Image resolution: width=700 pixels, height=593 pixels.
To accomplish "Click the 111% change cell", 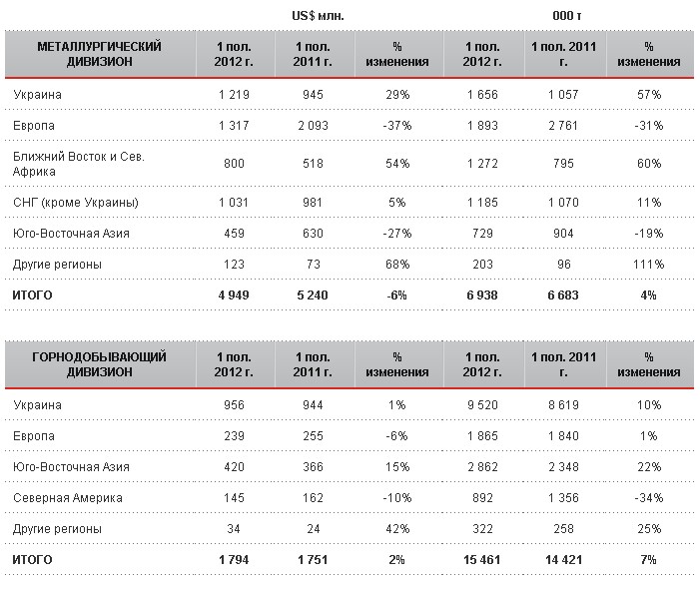I will point(648,265).
